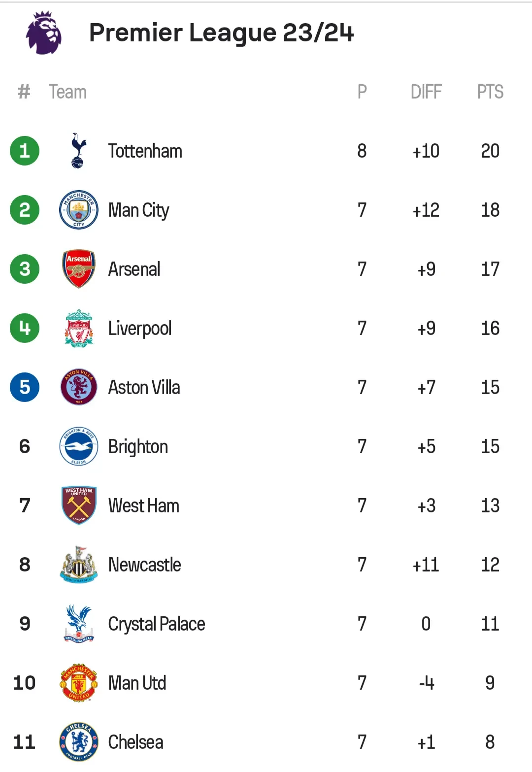Viewport: 532px width, 772px height.
Task: Sort table by DIFF column header
Action: point(426,92)
